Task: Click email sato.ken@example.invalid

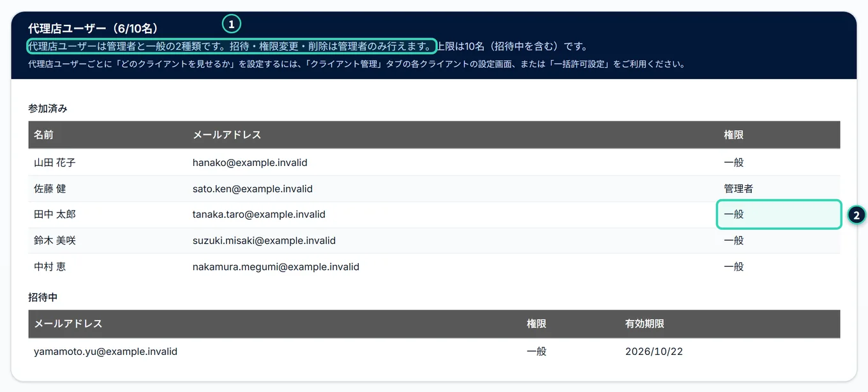Action: 253,188
